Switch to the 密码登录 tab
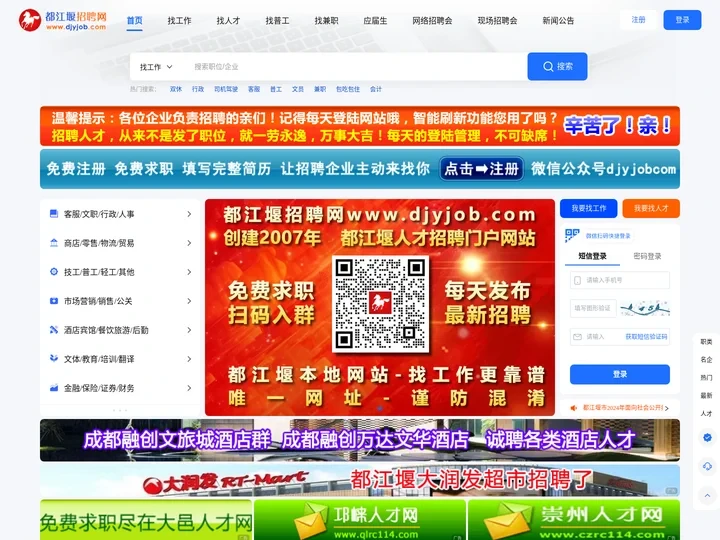Image resolution: width=720 pixels, height=540 pixels. tap(647, 256)
